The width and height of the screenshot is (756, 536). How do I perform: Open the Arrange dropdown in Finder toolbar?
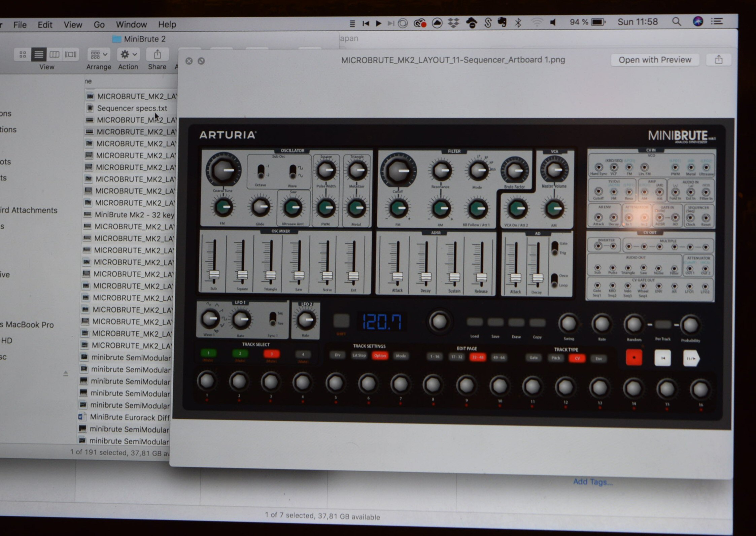(x=99, y=54)
